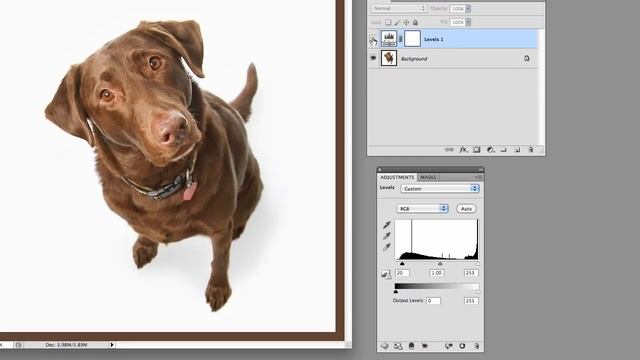The width and height of the screenshot is (640, 360).
Task: Add a layer mask from Layers footer
Action: [476, 150]
